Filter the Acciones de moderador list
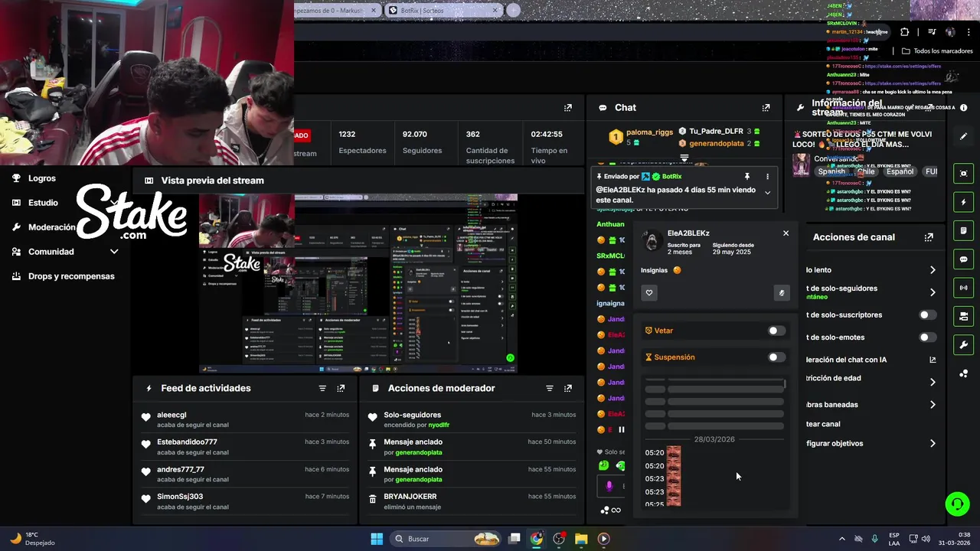 (x=549, y=389)
